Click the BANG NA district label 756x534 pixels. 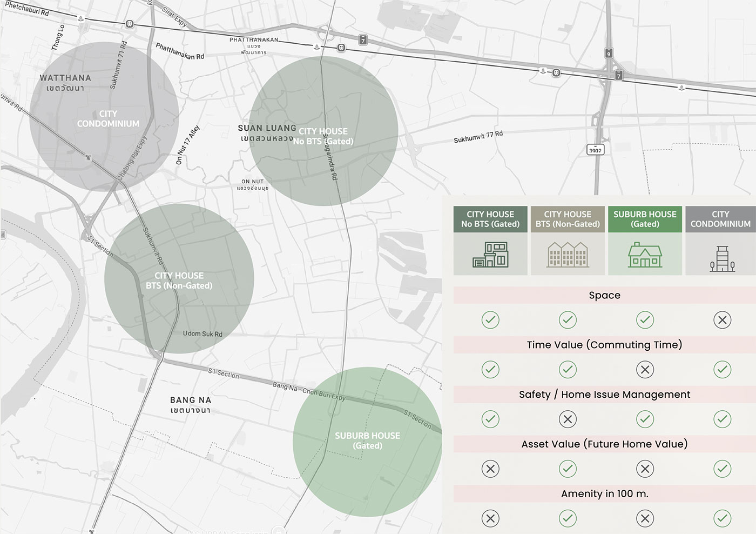pyautogui.click(x=191, y=400)
